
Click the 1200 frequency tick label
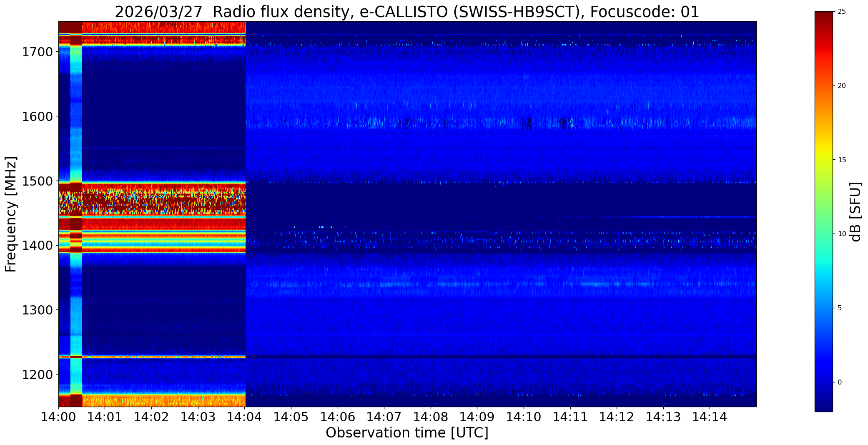point(37,375)
